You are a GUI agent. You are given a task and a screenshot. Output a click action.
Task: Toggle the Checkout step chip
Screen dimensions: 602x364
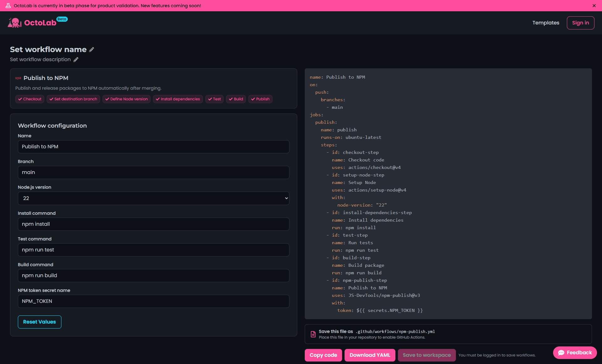pyautogui.click(x=30, y=99)
